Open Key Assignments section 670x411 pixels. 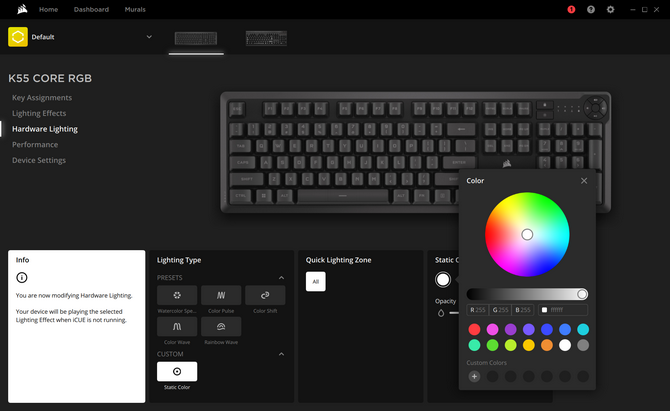(42, 98)
